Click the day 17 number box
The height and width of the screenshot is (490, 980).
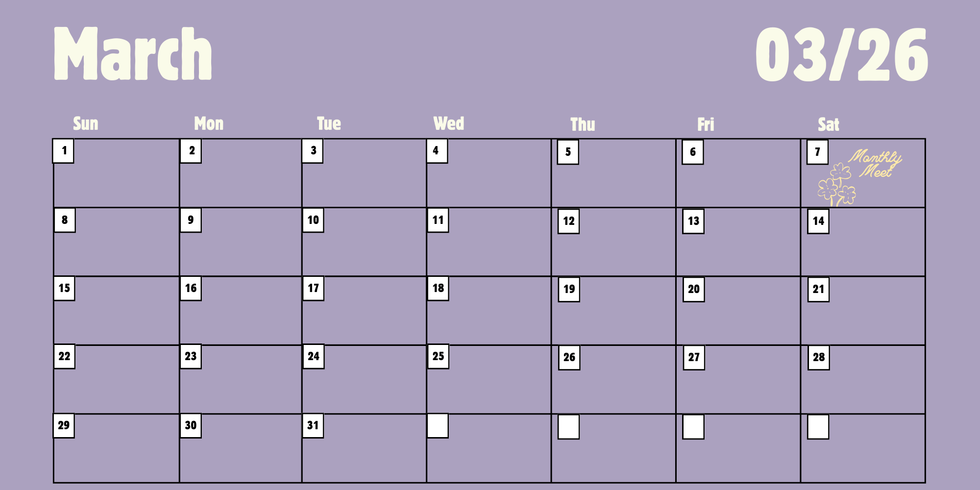(x=313, y=288)
